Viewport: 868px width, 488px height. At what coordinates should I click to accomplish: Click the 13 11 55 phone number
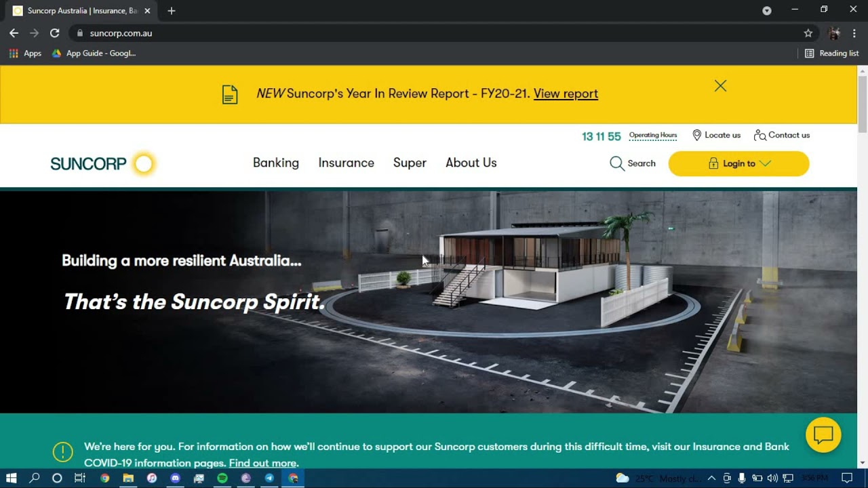(601, 136)
